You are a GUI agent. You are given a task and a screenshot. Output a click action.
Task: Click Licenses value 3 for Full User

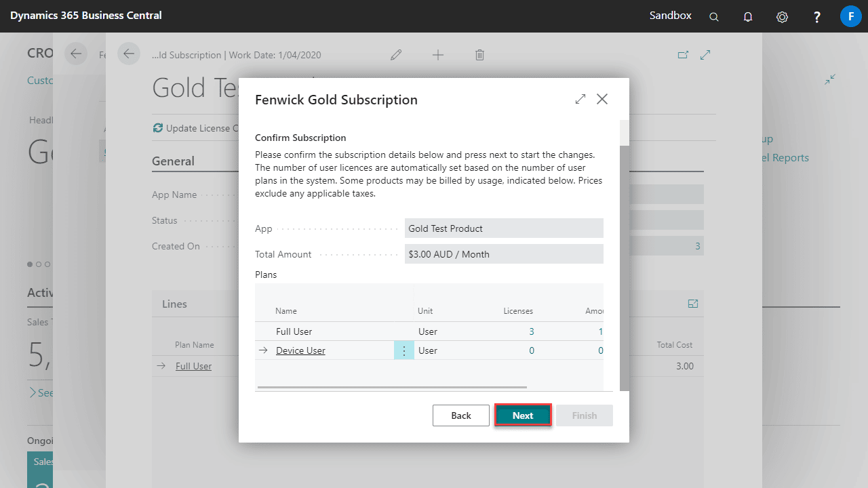[532, 331]
